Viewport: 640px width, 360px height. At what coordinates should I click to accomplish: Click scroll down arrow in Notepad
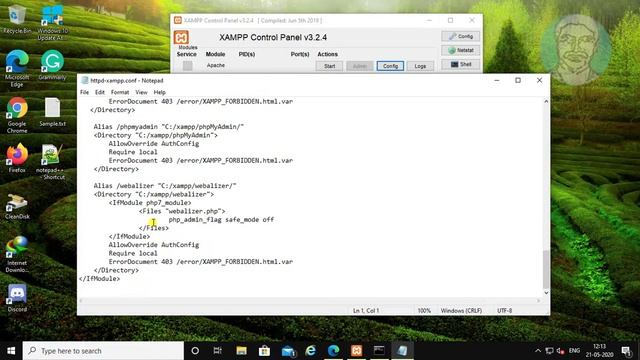click(x=546, y=293)
